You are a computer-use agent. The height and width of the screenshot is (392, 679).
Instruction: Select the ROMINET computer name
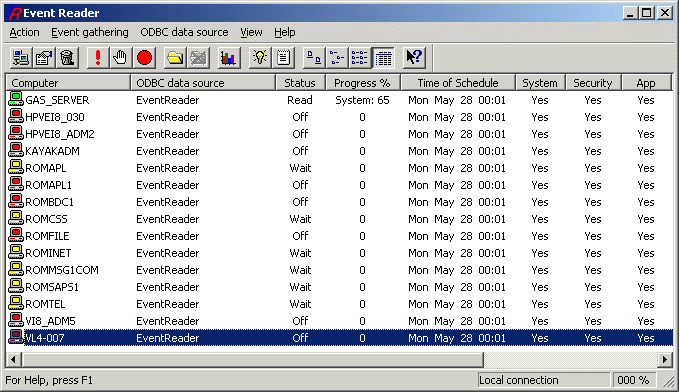[x=48, y=253]
